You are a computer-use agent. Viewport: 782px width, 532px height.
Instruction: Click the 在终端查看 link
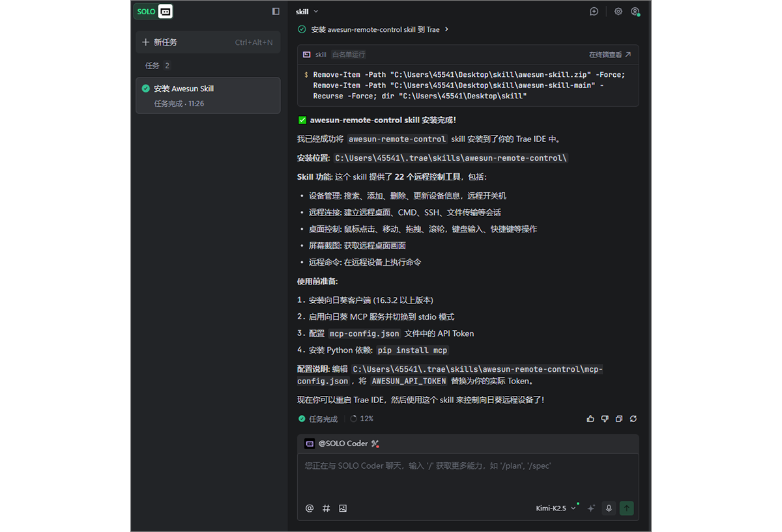coord(610,55)
